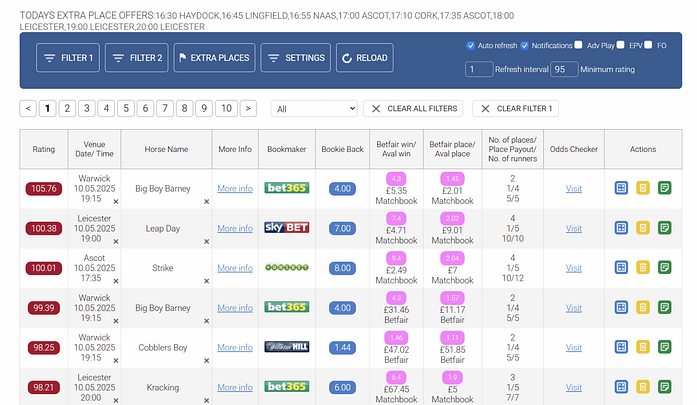697x405 pixels.
Task: Disable the Auto refresh checkbox
Action: [471, 46]
